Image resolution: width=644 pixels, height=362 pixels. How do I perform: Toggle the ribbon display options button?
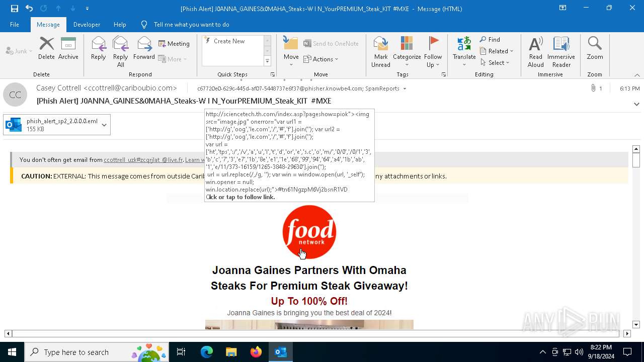(x=562, y=8)
